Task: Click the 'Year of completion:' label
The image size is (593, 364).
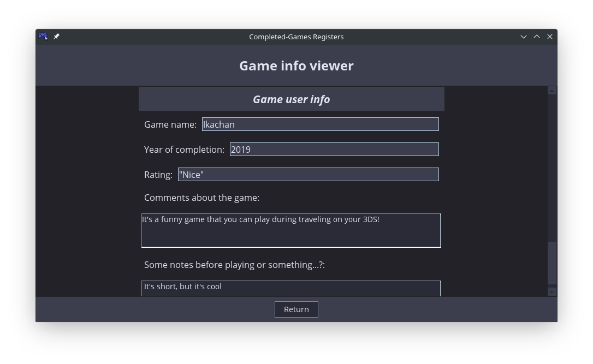Action: [x=184, y=150]
